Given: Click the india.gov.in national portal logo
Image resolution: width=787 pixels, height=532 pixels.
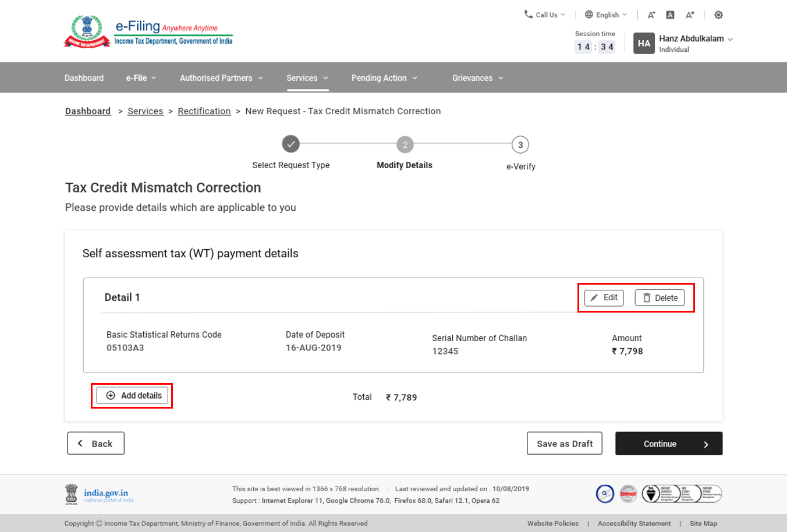Looking at the screenshot, I should click(x=100, y=494).
